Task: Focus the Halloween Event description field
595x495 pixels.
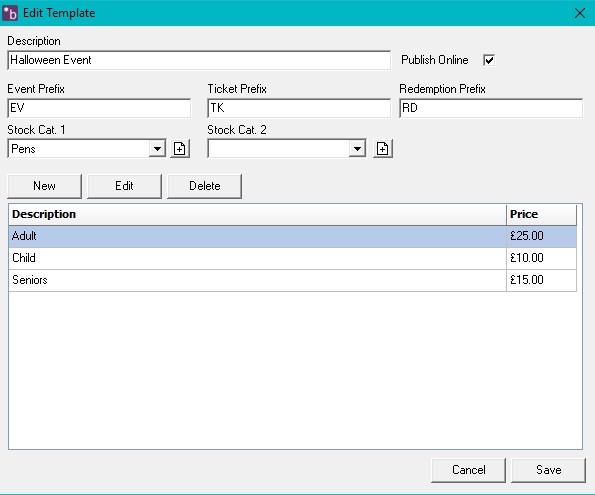Action: click(x=199, y=60)
